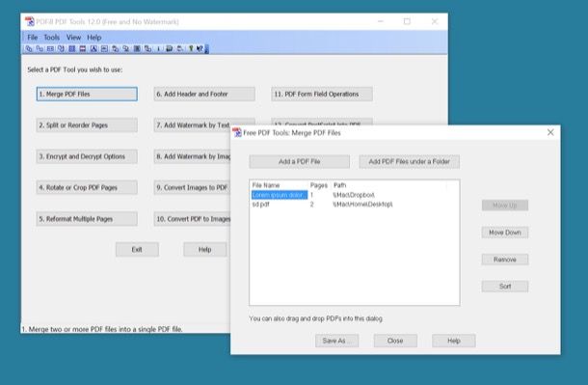The height and width of the screenshot is (385, 588).
Task: Click the \\Mac\Home\Desktop\ path cell
Action: click(x=362, y=205)
